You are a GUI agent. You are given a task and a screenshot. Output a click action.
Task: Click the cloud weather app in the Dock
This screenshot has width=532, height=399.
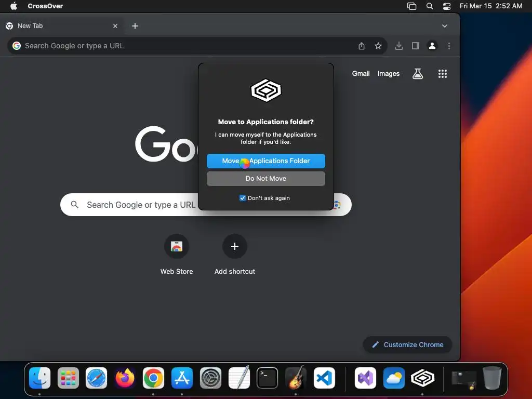pyautogui.click(x=394, y=378)
